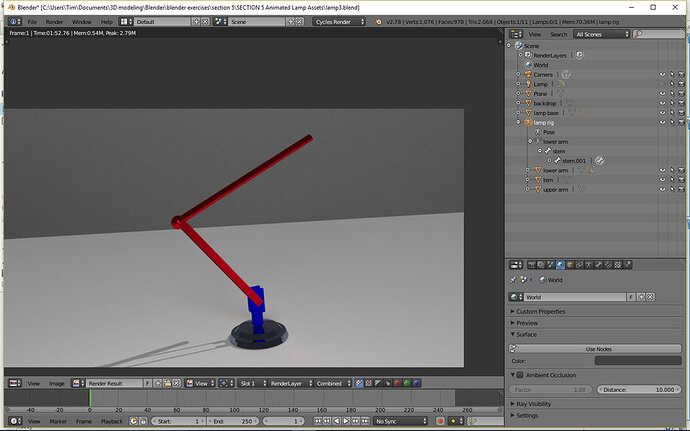Open the Playback menu in timeline header
The height and width of the screenshot is (431, 690).
[x=111, y=421]
